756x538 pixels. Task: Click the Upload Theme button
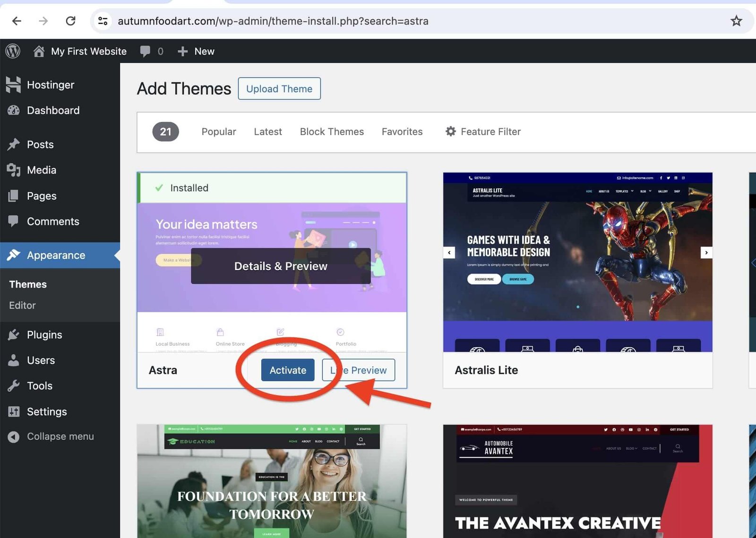pyautogui.click(x=279, y=88)
